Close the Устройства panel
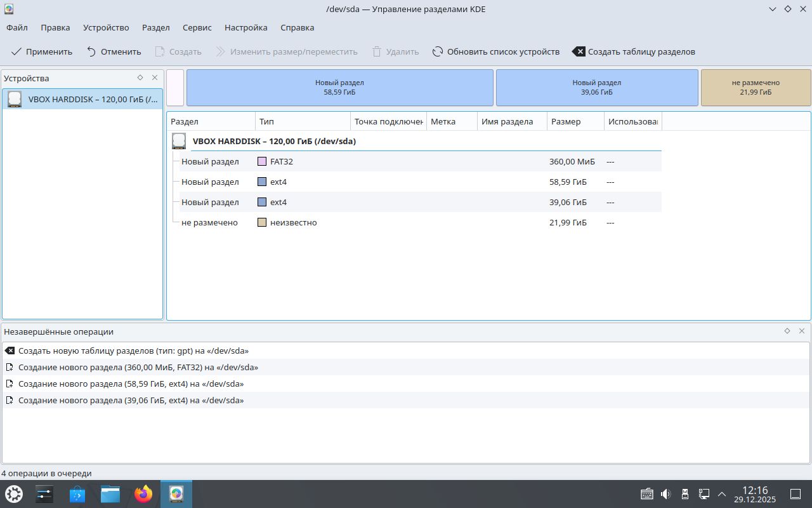Screen dimensions: 812x508 [x=155, y=77]
